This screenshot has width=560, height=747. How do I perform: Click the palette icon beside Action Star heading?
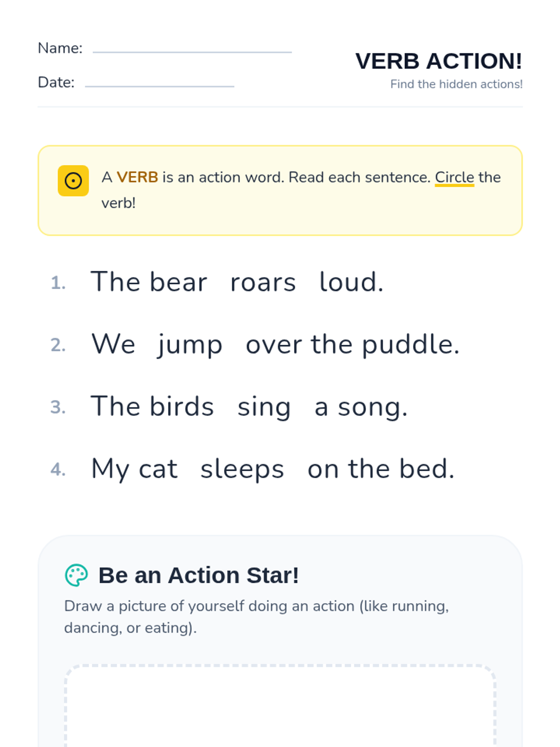tap(76, 575)
